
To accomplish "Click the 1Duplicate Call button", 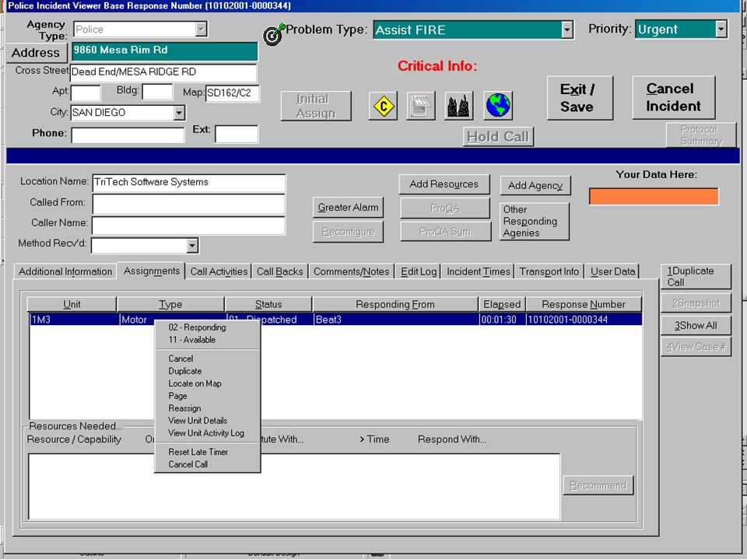I will [696, 277].
